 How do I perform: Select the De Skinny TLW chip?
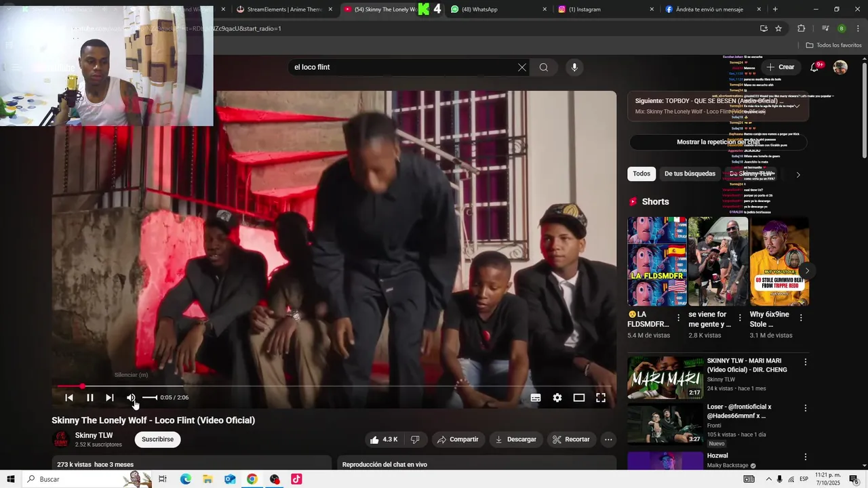coord(751,174)
